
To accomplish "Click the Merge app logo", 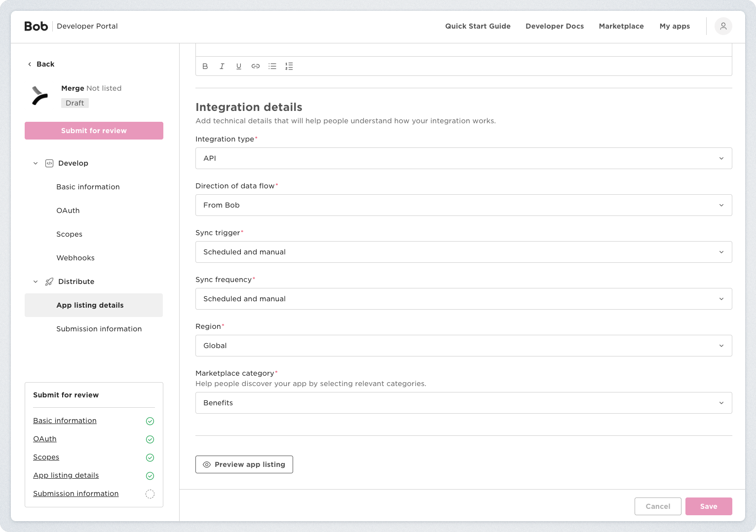I will 40,96.
